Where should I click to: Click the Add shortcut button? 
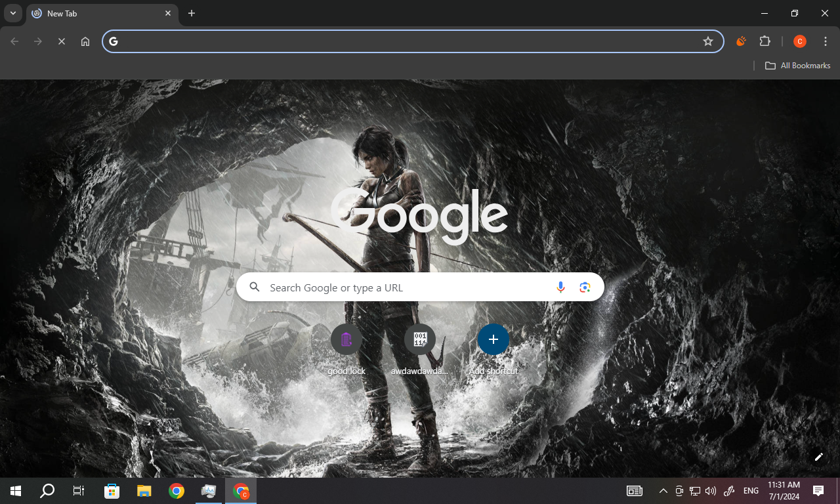coord(493,350)
